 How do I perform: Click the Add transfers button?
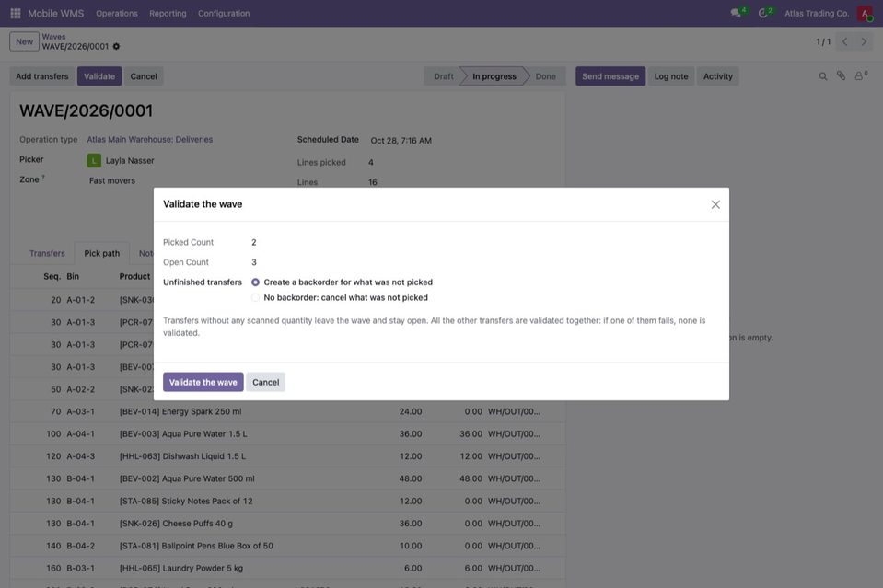click(42, 76)
